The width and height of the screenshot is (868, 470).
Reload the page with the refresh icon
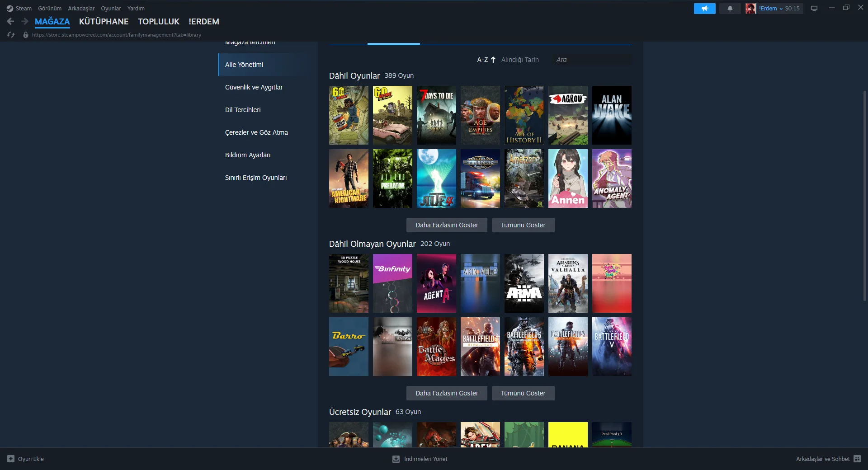11,35
